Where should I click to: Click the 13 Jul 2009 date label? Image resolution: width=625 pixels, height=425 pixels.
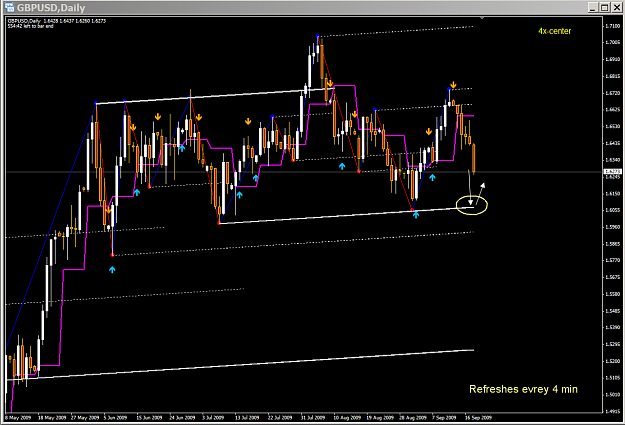coord(247,418)
